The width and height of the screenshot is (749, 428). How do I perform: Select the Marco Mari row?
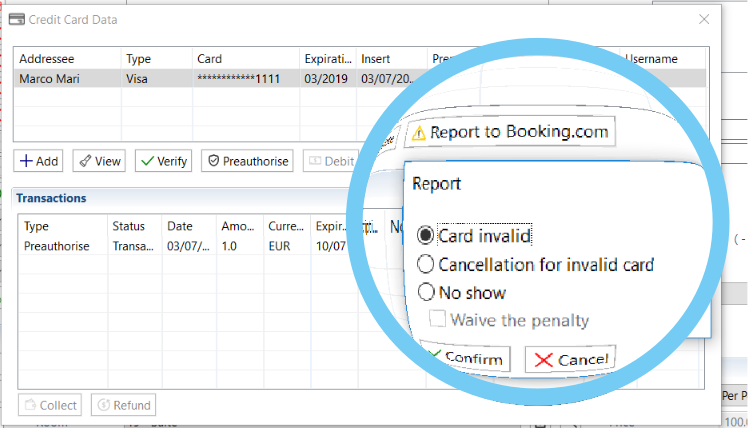pos(360,78)
